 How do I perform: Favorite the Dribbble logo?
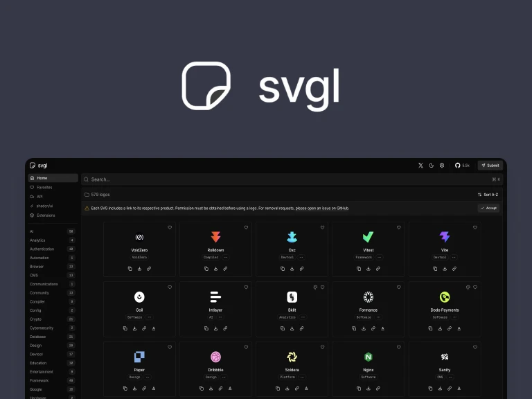pyautogui.click(x=246, y=347)
